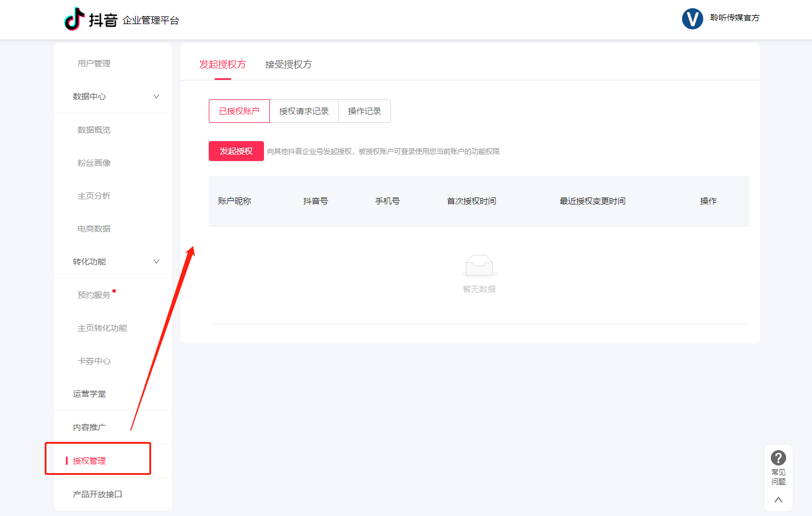Click the empty inbox icon
This screenshot has width=812, height=516.
(479, 266)
